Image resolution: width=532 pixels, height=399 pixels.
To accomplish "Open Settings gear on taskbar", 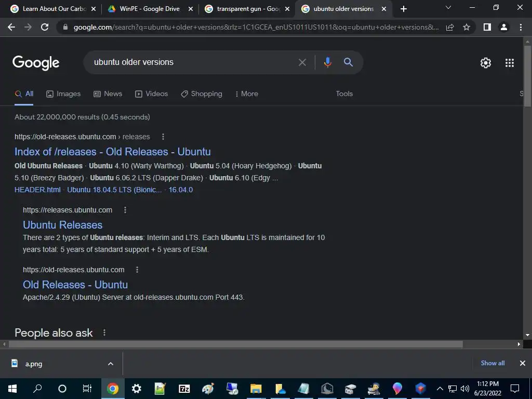I will pos(137,389).
